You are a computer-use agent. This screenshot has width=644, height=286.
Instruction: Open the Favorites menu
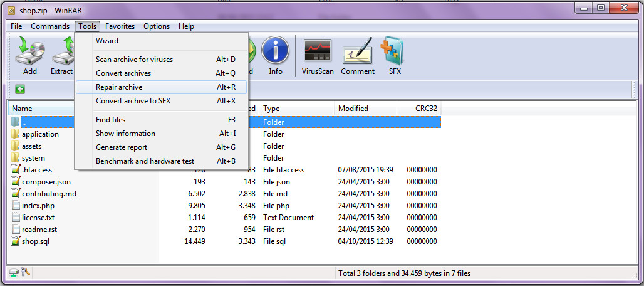pyautogui.click(x=120, y=26)
